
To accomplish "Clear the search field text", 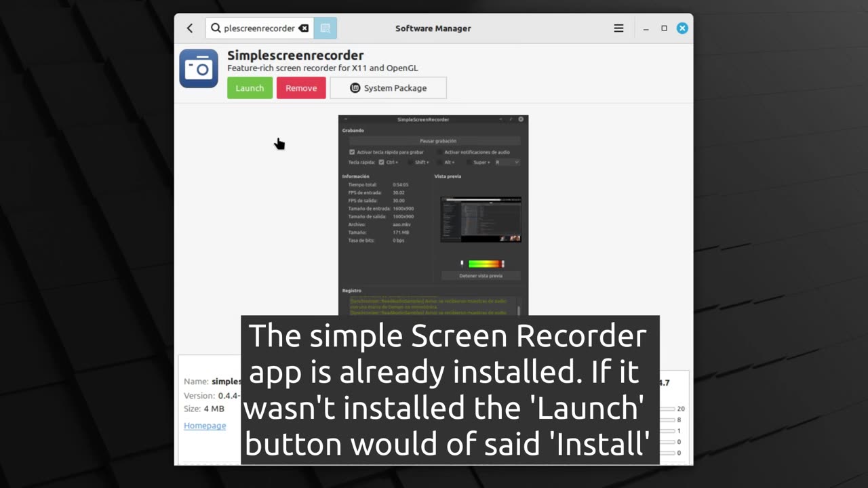I will tap(304, 28).
